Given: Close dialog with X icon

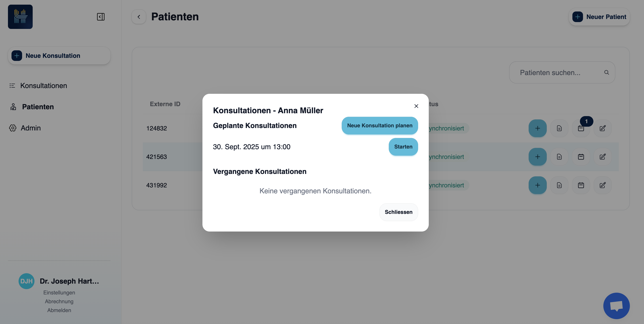Looking at the screenshot, I should 416,106.
